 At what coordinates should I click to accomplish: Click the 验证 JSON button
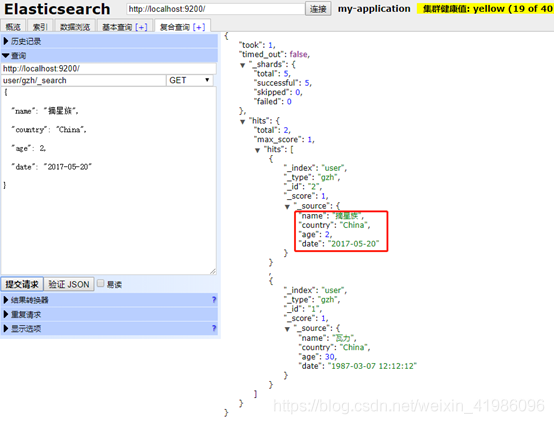pos(69,284)
